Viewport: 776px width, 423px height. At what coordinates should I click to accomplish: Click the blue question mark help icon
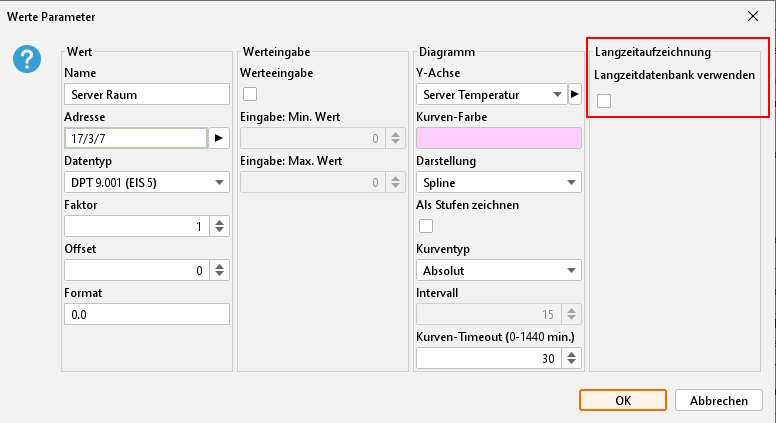pos(27,59)
